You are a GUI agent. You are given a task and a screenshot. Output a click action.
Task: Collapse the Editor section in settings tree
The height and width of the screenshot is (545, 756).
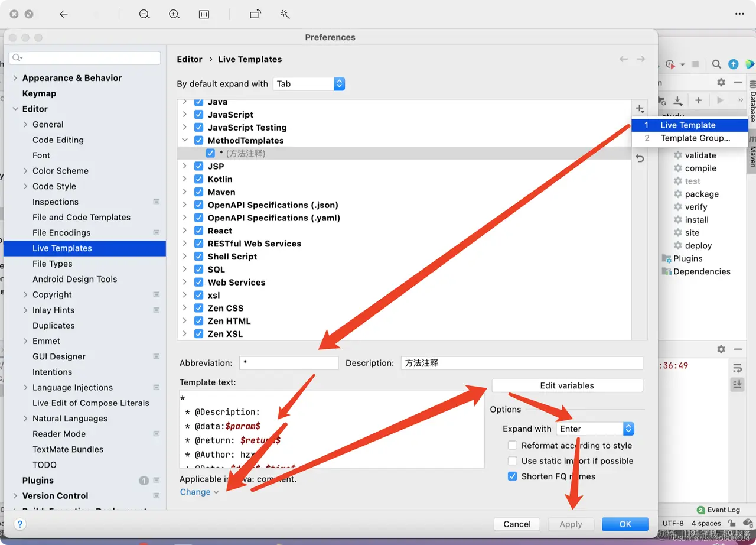pos(15,109)
